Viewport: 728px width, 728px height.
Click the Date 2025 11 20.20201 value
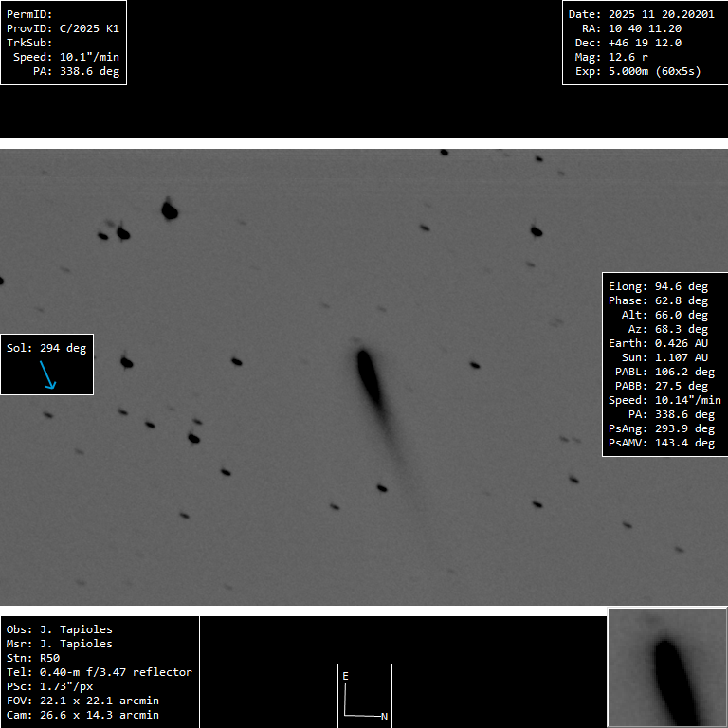click(641, 14)
